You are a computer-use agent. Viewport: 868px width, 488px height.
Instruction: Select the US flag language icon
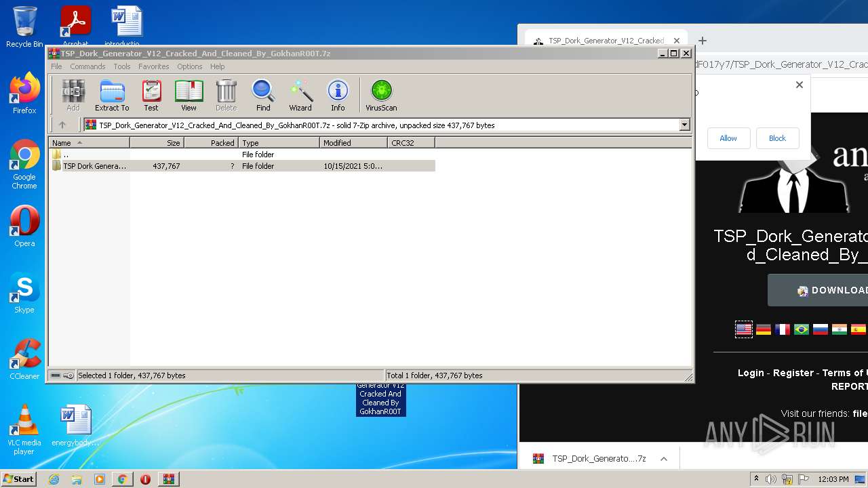tap(744, 329)
